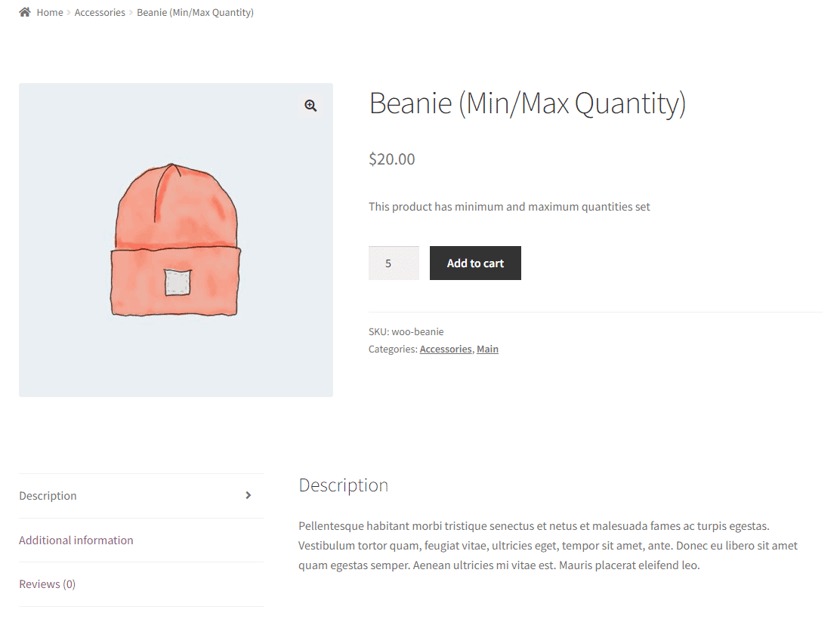Click the beanie product image

pyautogui.click(x=176, y=240)
